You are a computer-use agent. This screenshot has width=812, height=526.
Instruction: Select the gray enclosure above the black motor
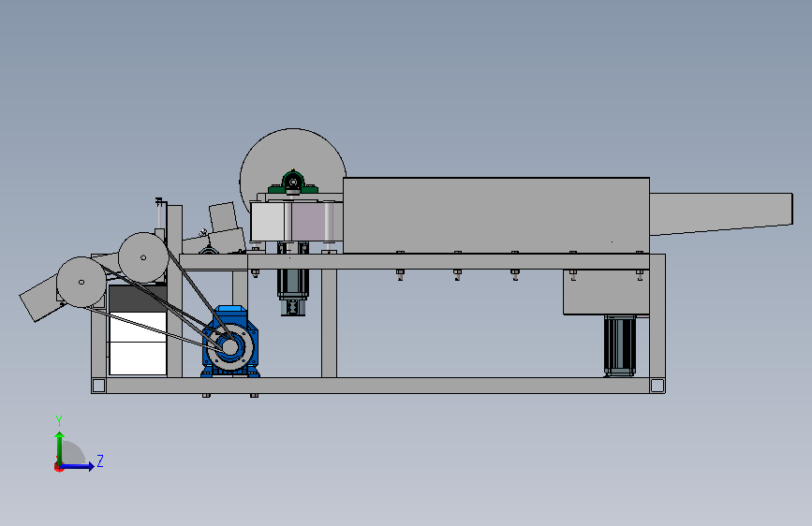click(606, 291)
